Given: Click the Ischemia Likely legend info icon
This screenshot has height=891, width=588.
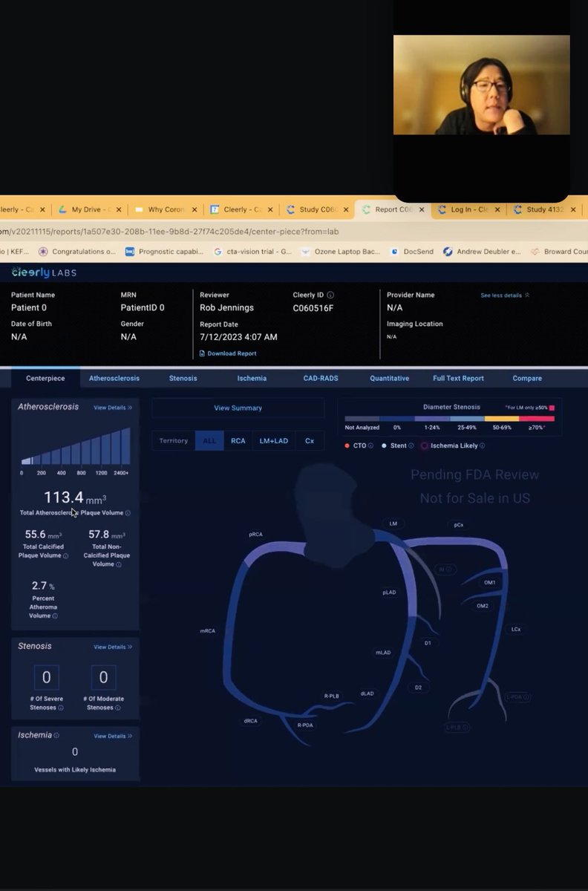Looking at the screenshot, I should tap(483, 446).
